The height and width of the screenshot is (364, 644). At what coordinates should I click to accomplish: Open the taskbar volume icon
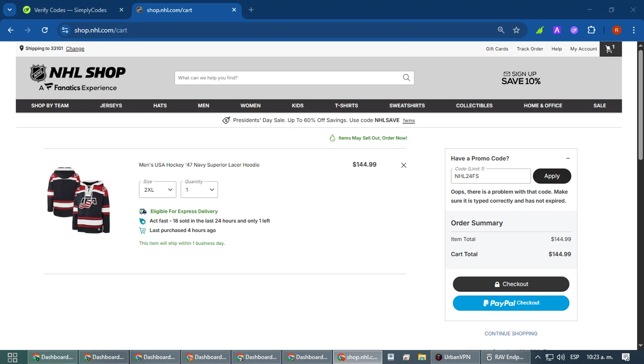[x=561, y=357]
